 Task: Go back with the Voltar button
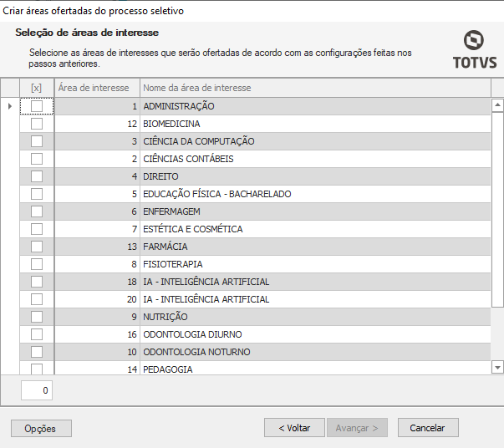(x=294, y=428)
